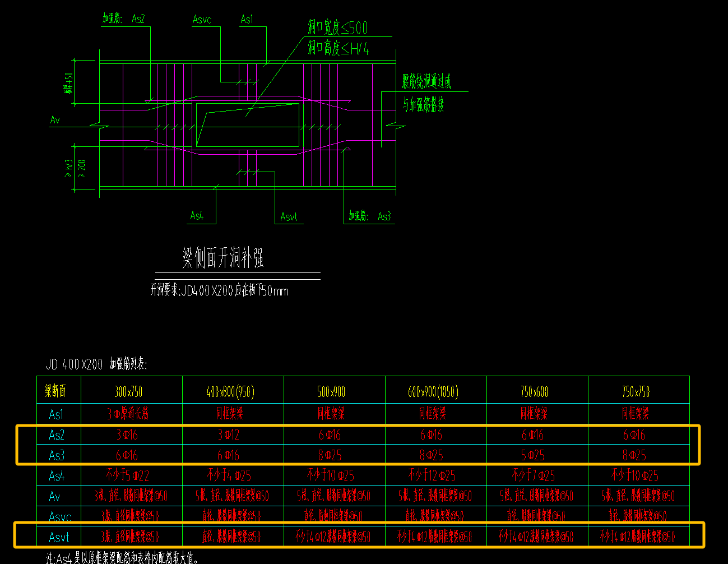Select the Av cell under 300x750 starting '3根'
Screen dimensions: 728x564
click(x=131, y=496)
